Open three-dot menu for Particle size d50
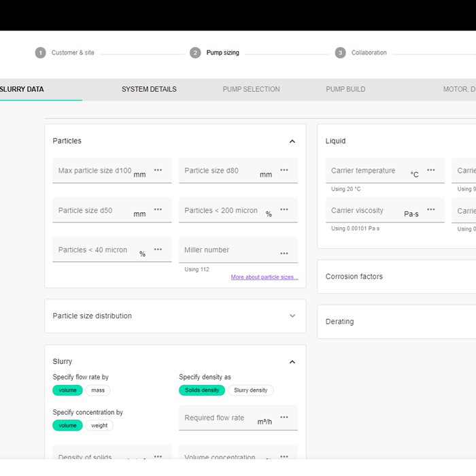Image resolution: width=476 pixels, height=476 pixels. [158, 209]
